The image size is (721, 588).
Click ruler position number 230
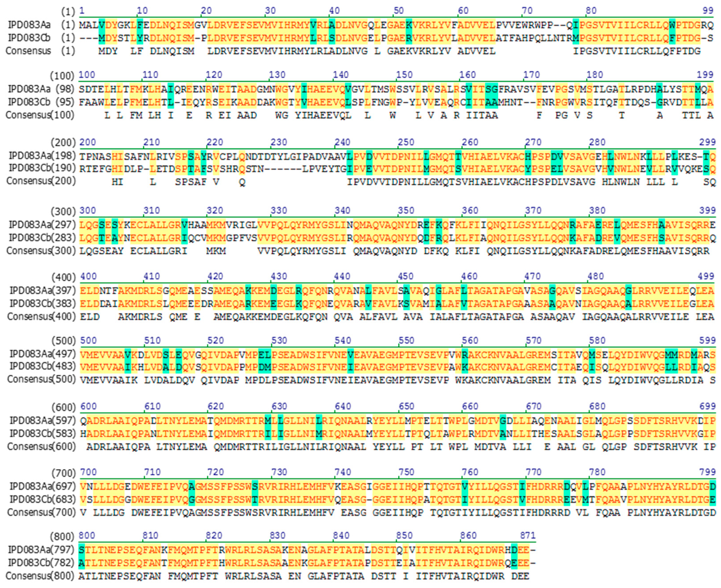tap(279, 142)
